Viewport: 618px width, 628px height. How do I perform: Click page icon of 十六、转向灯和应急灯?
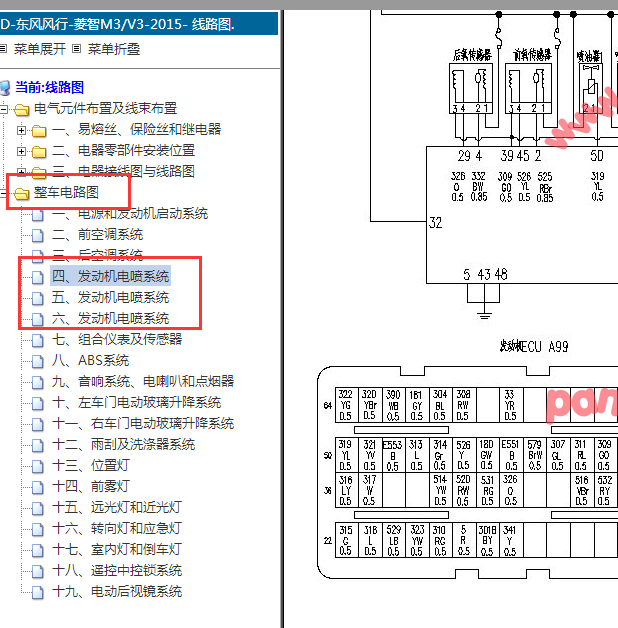pos(38,529)
